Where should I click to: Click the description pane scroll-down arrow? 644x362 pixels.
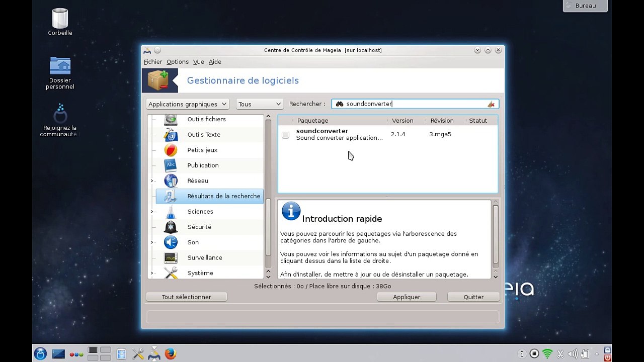[x=496, y=276]
